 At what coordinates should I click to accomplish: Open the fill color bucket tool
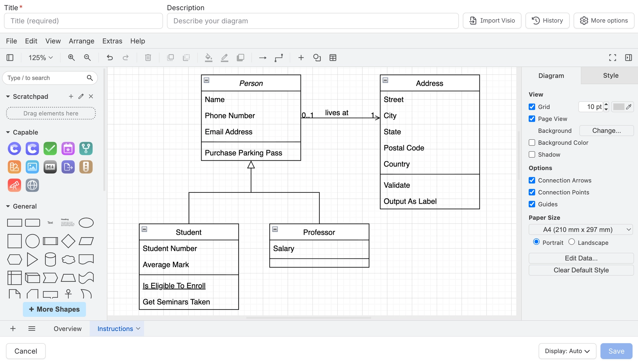click(208, 58)
